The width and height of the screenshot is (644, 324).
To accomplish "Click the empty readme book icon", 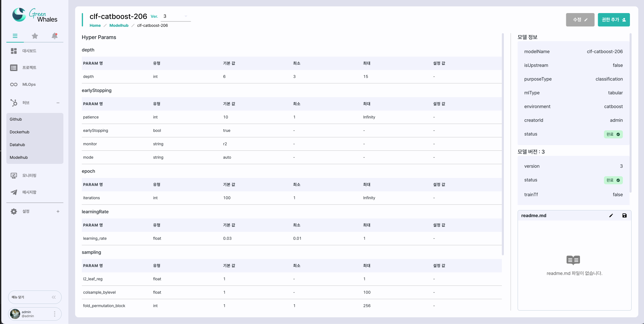I will tap(573, 260).
